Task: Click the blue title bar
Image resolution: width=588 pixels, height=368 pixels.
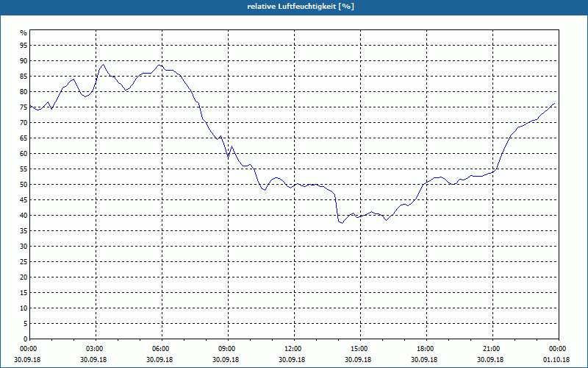Action: 294,7
